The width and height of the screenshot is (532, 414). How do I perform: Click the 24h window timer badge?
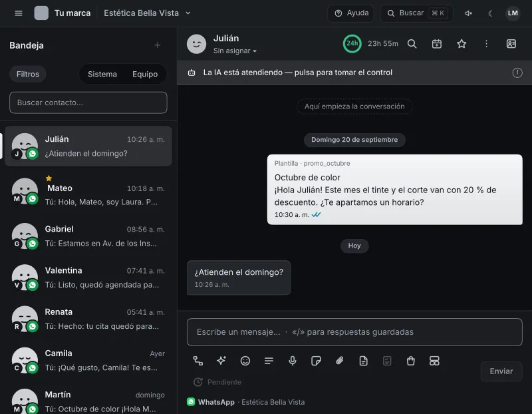[352, 44]
